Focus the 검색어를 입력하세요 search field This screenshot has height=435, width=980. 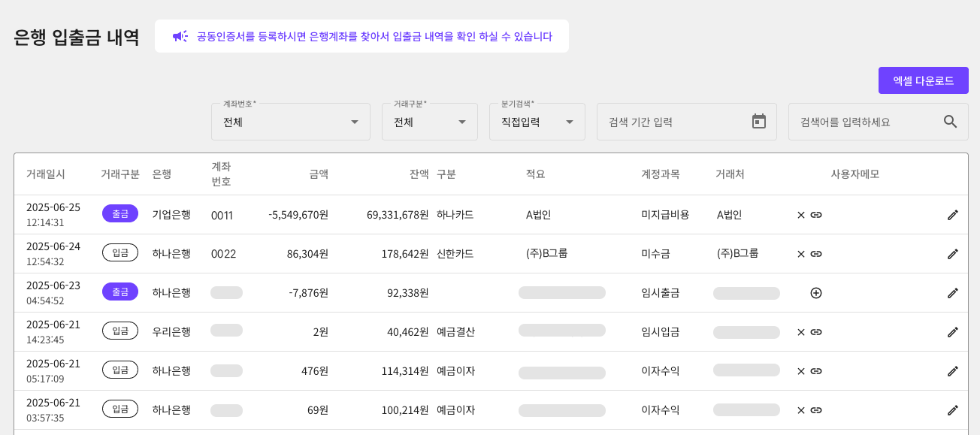(x=864, y=122)
